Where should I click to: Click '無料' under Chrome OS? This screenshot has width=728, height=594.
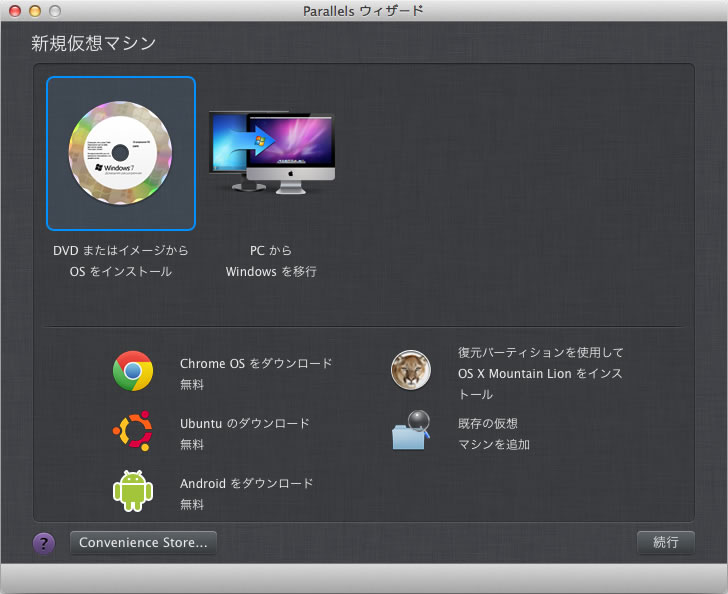[x=192, y=384]
